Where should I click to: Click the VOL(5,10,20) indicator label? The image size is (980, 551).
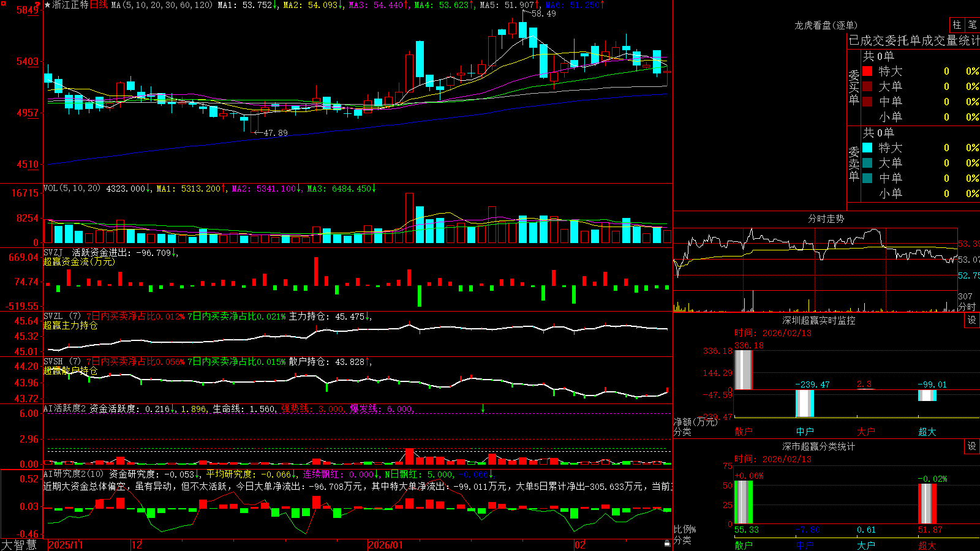click(72, 189)
